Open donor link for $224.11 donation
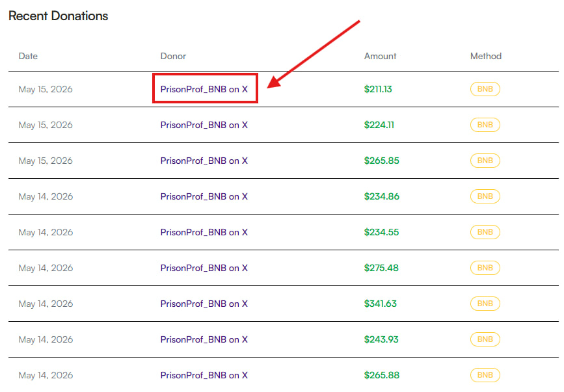This screenshot has width=564, height=392. pos(204,125)
